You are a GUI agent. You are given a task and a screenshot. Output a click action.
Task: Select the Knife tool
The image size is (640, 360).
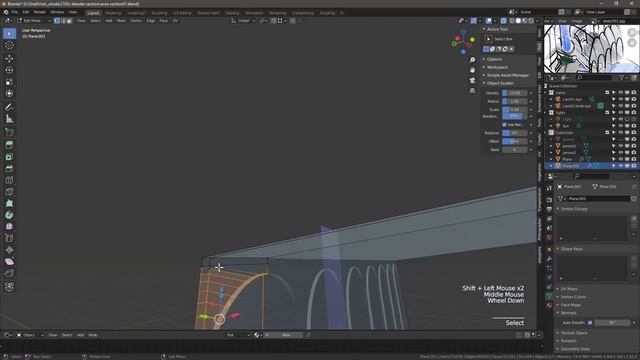pyautogui.click(x=9, y=192)
